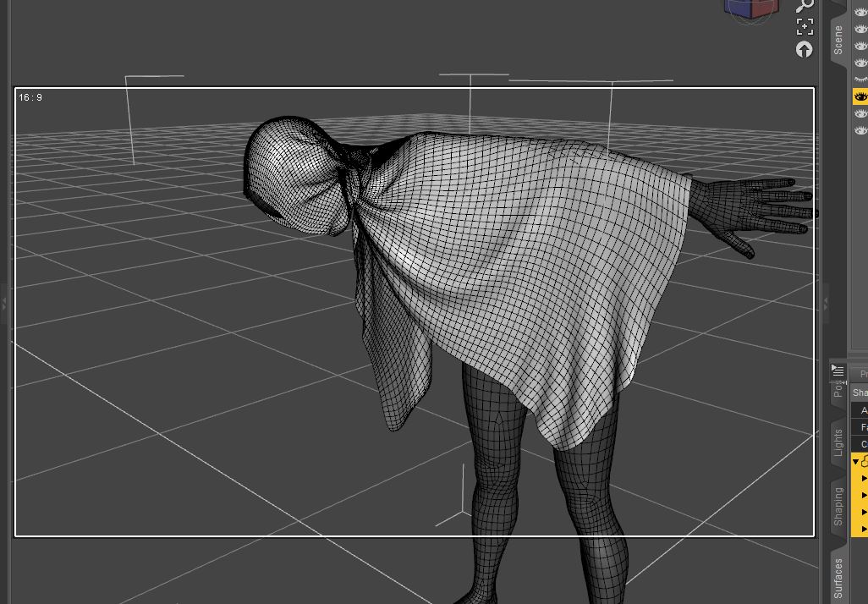This screenshot has height=604, width=868.
Task: Click the left pane collapse handle
Action: click(x=4, y=304)
